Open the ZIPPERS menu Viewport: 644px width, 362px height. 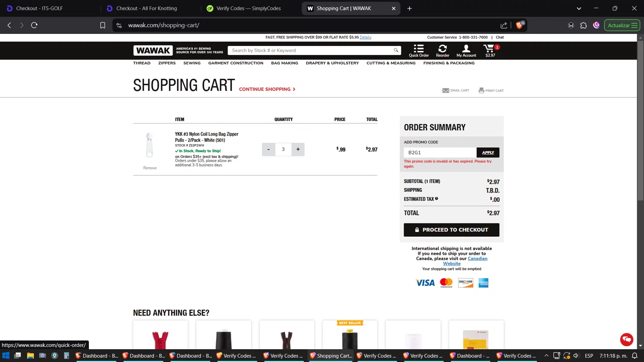pyautogui.click(x=167, y=63)
